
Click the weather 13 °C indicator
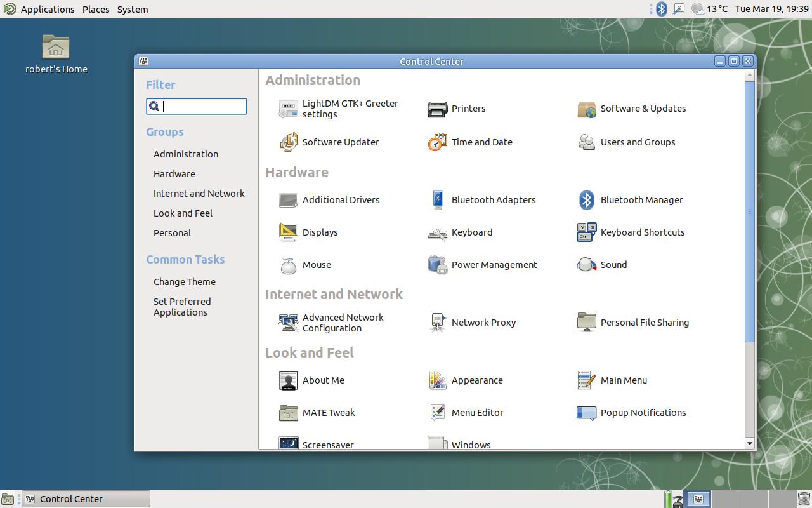click(x=710, y=9)
